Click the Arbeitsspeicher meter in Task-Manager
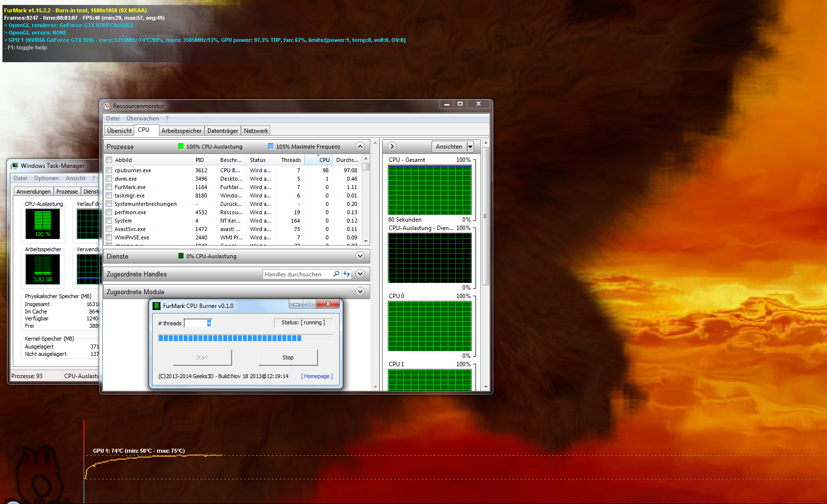The image size is (827, 504). click(43, 269)
